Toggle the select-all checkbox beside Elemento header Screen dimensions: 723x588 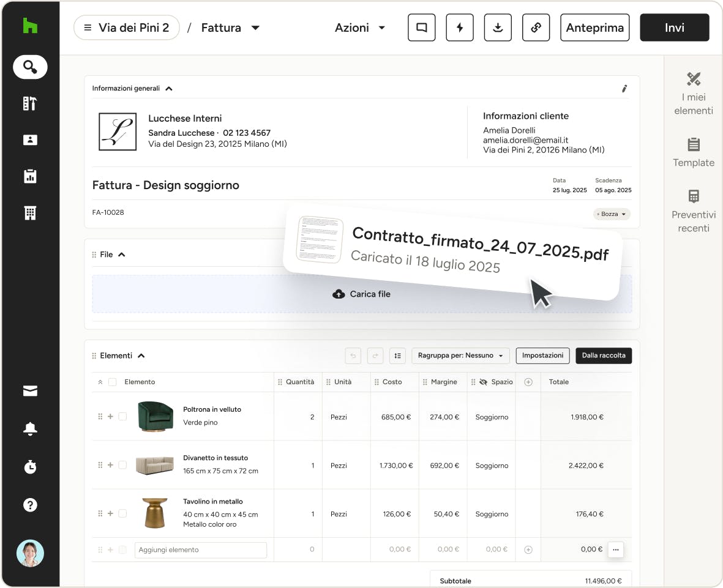pyautogui.click(x=112, y=382)
